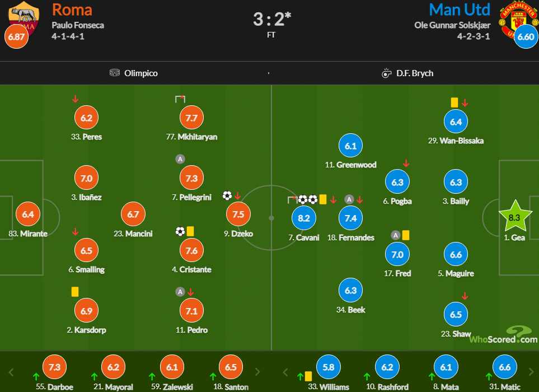Click the referee whistle icon
539x392 pixels.
[386, 73]
